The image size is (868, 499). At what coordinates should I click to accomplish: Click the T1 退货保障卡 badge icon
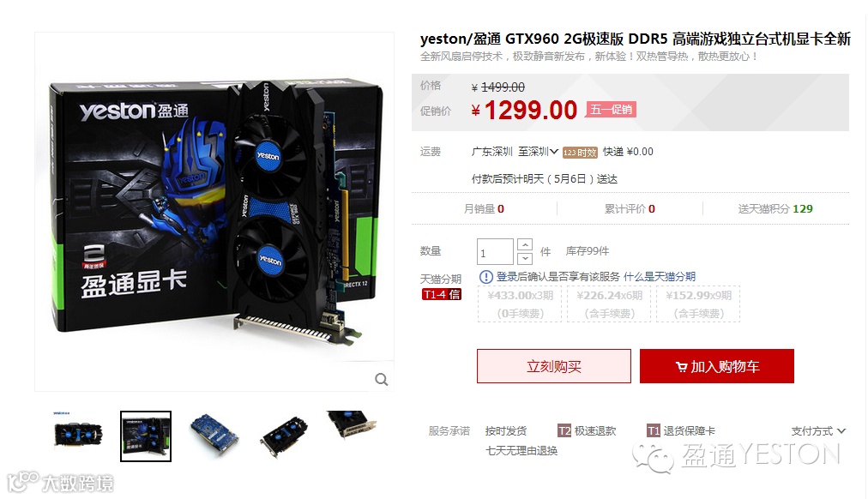pyautogui.click(x=654, y=430)
